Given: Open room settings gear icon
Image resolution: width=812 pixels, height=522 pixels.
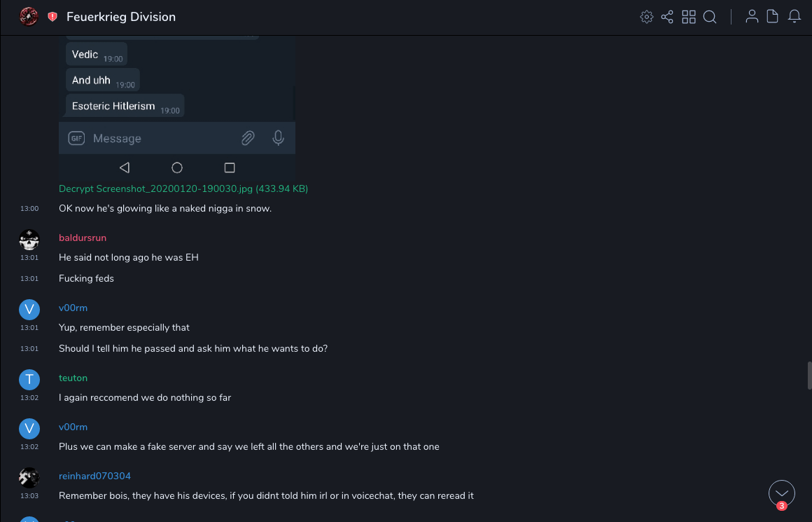Looking at the screenshot, I should pos(647,17).
